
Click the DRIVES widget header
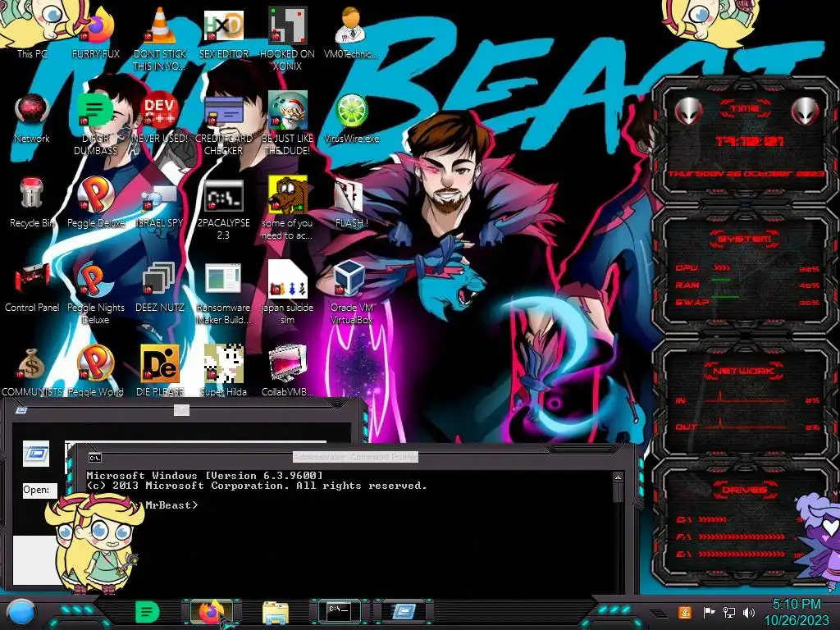click(745, 490)
